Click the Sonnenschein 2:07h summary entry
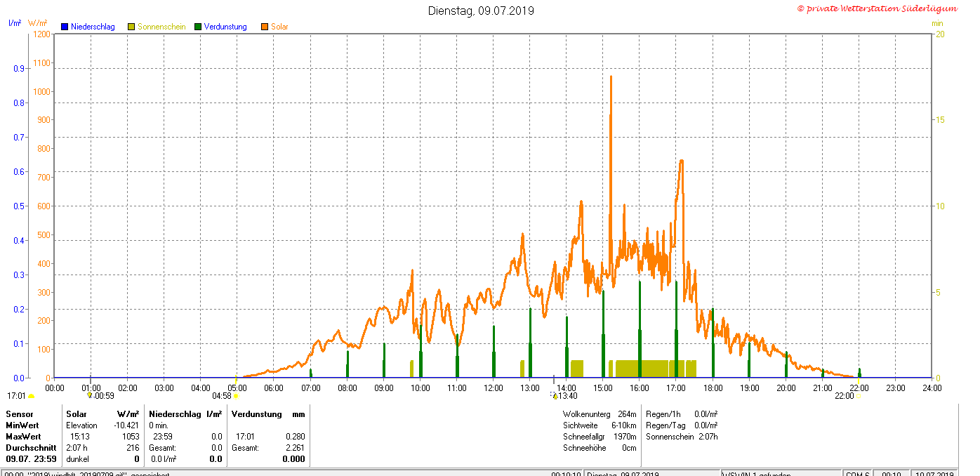The width and height of the screenshot is (980, 476). click(x=682, y=437)
